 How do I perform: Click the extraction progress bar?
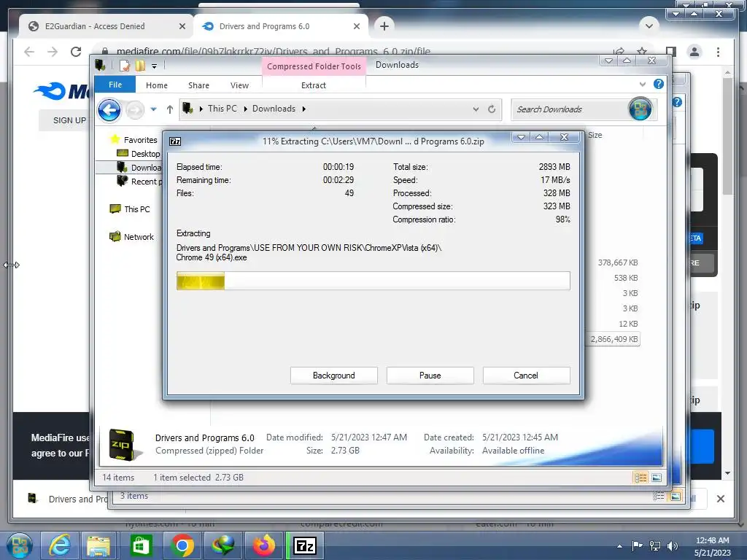click(373, 281)
